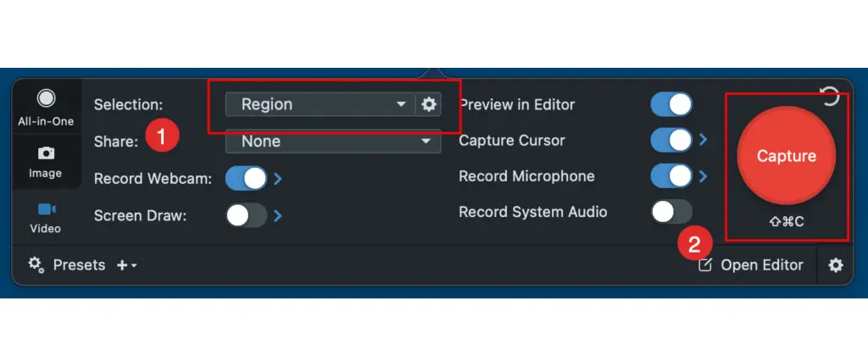Open the Selection Region dropdown
868x362 pixels.
(320, 104)
